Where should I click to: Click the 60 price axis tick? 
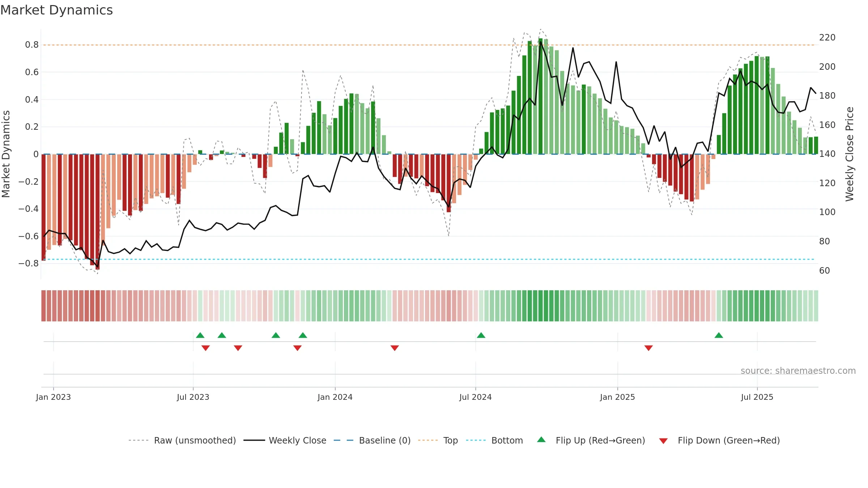click(825, 270)
